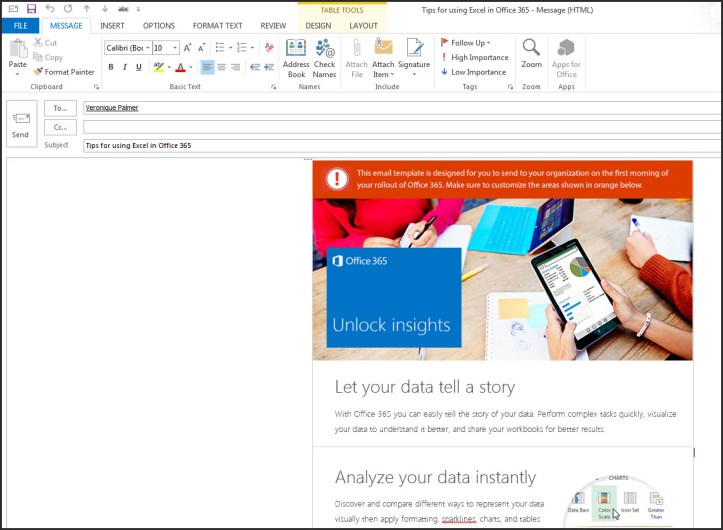
Task: Toggle Align Left paragraph alignment
Action: (x=207, y=67)
